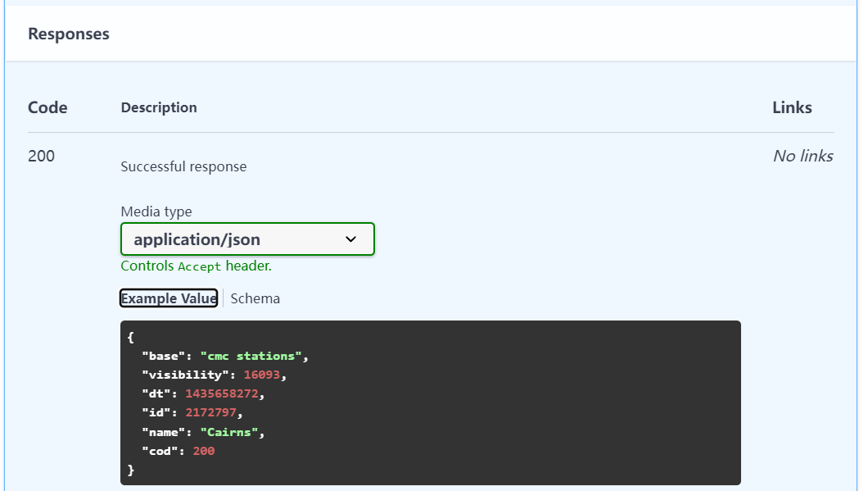
Task: Switch to the Schema tab
Action: [255, 298]
